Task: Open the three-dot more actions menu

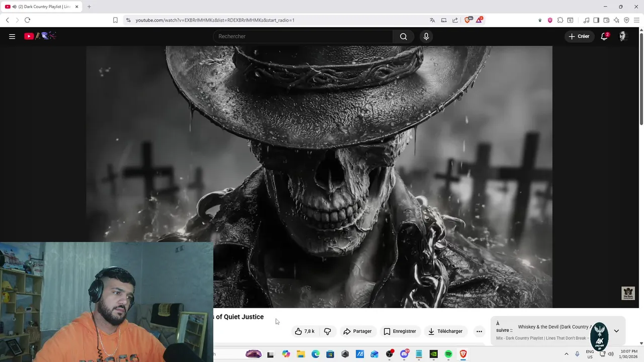Action: click(x=479, y=331)
